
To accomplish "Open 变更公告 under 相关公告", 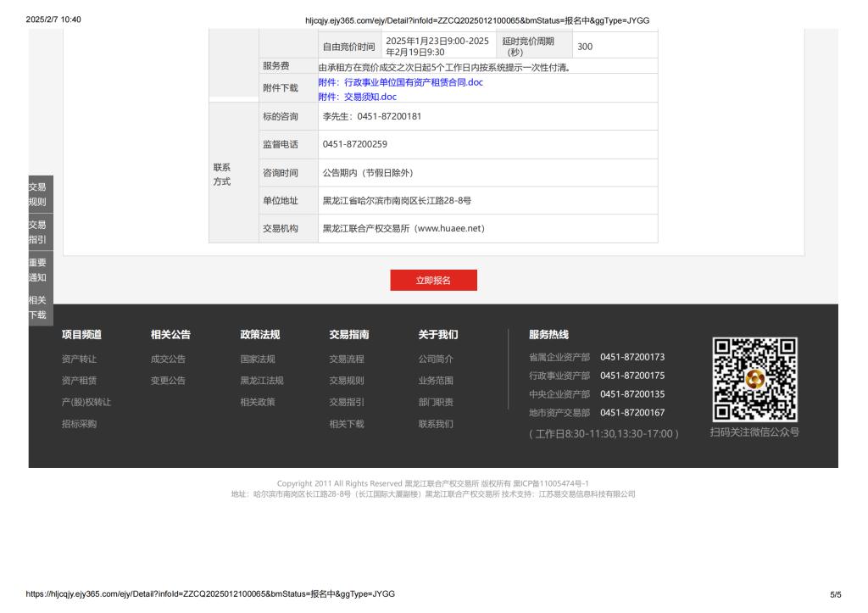I will [x=168, y=381].
